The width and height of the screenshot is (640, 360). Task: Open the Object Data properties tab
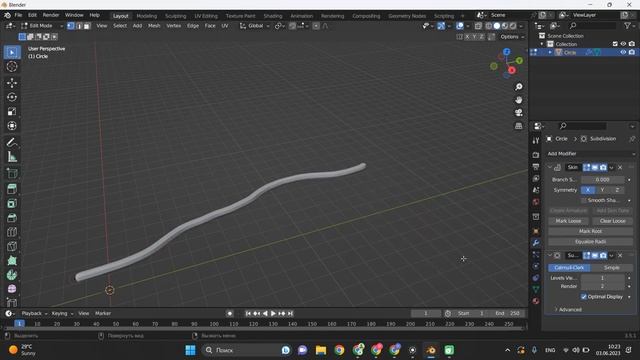(536, 289)
